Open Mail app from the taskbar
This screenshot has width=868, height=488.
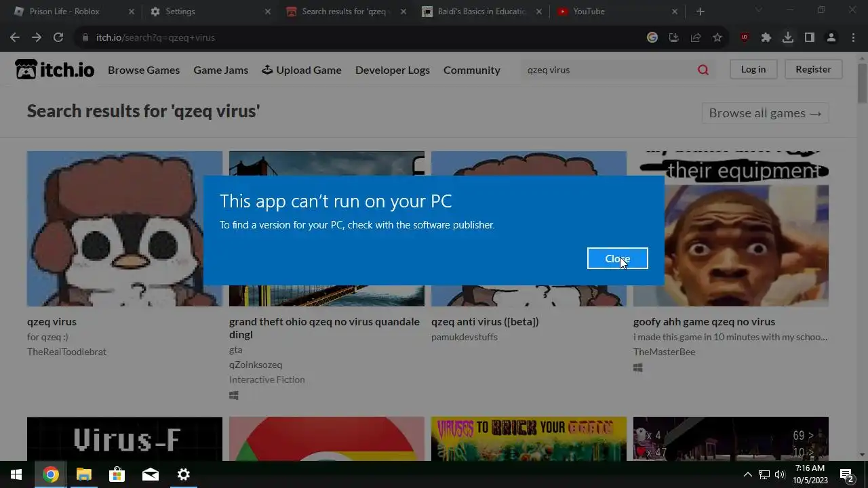pyautogui.click(x=150, y=474)
